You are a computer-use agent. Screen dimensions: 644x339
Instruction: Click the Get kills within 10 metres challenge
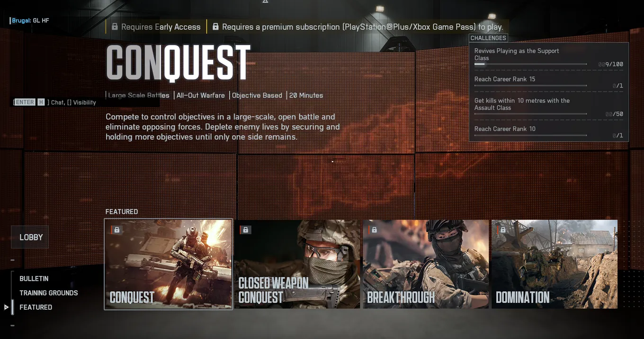click(x=522, y=104)
